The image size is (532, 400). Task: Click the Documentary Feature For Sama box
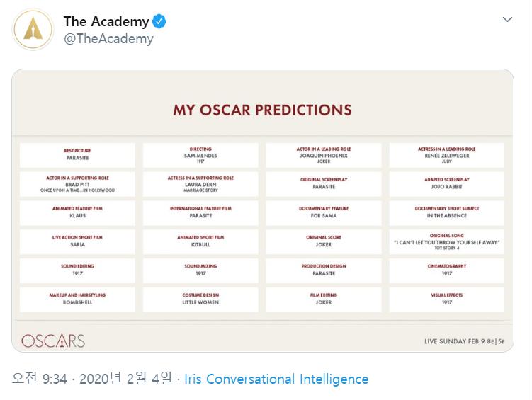pos(324,212)
